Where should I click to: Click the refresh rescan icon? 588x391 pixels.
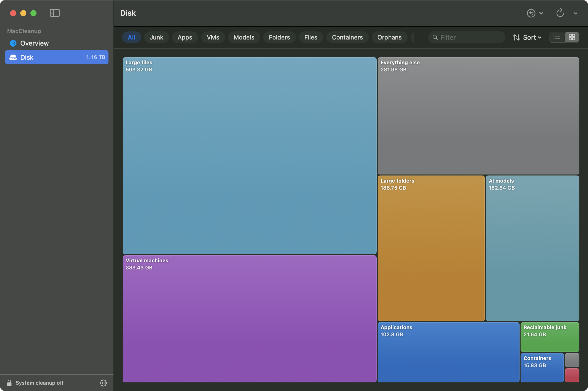560,13
